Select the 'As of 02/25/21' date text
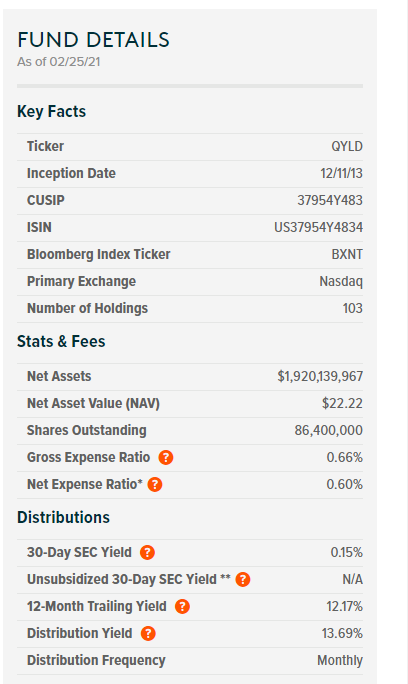This screenshot has height=684, width=408. tap(59, 62)
